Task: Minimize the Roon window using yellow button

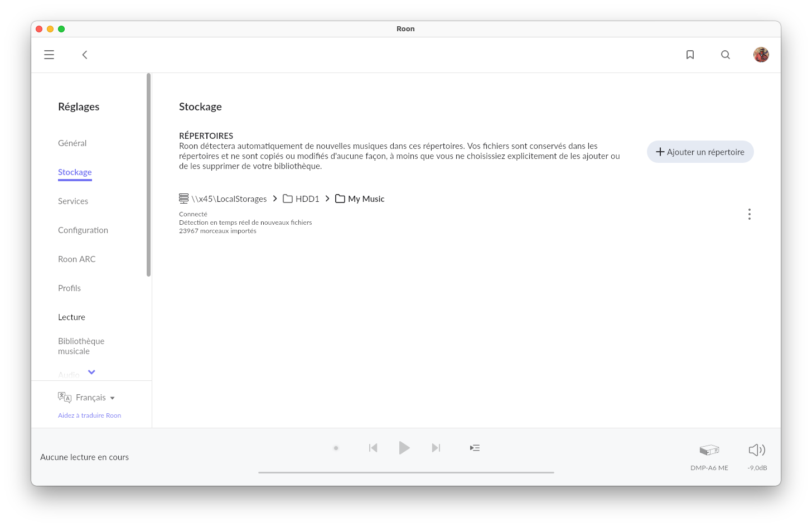Action: [50, 29]
